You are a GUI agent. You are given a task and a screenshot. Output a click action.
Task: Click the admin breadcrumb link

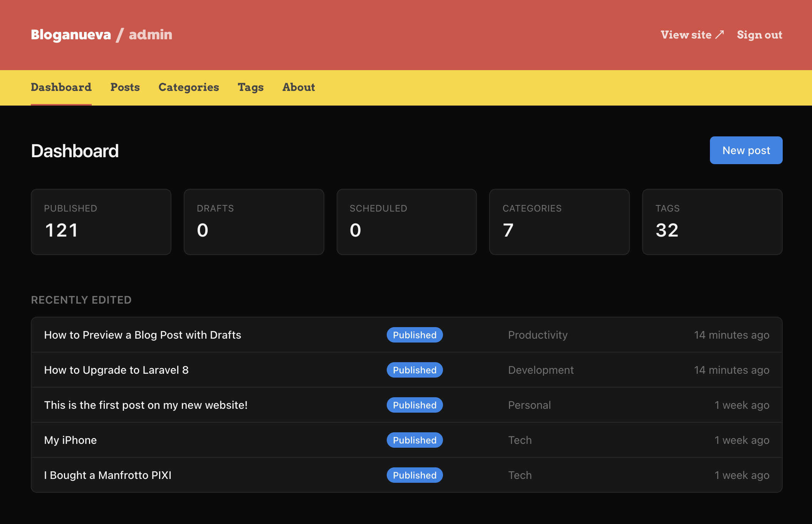coord(150,35)
